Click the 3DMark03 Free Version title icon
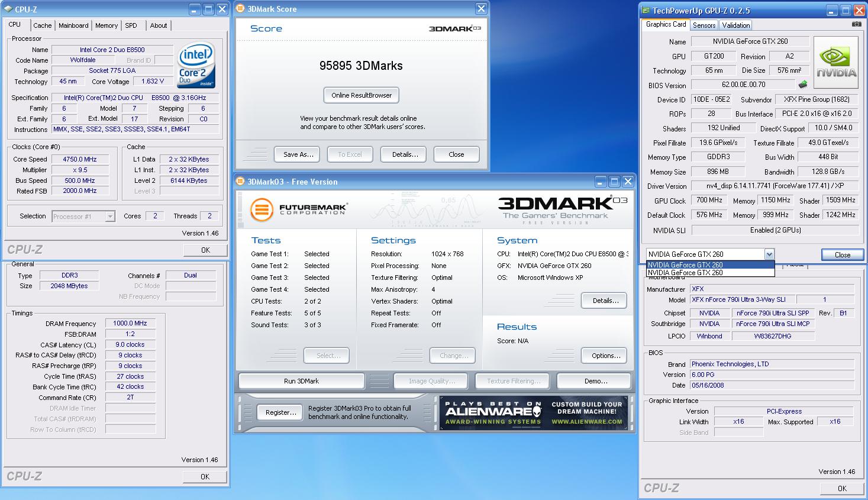This screenshot has height=500, width=868. [x=240, y=182]
